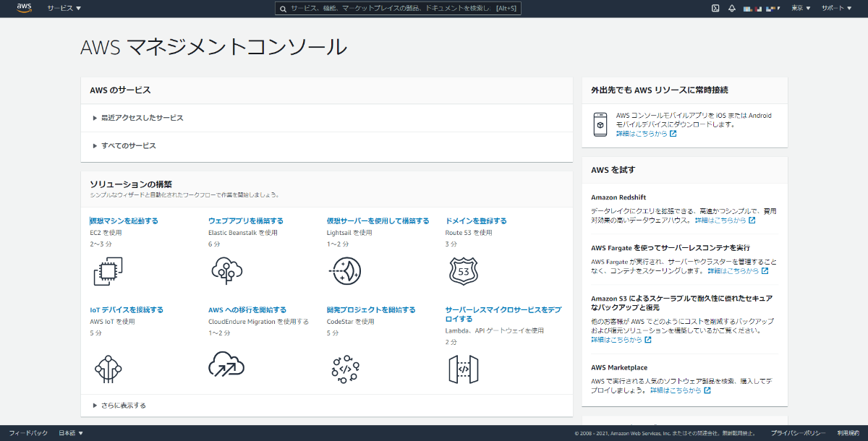Click external link icon in AWS Fargate section
Screen dimensions: 868x441
click(x=765, y=271)
